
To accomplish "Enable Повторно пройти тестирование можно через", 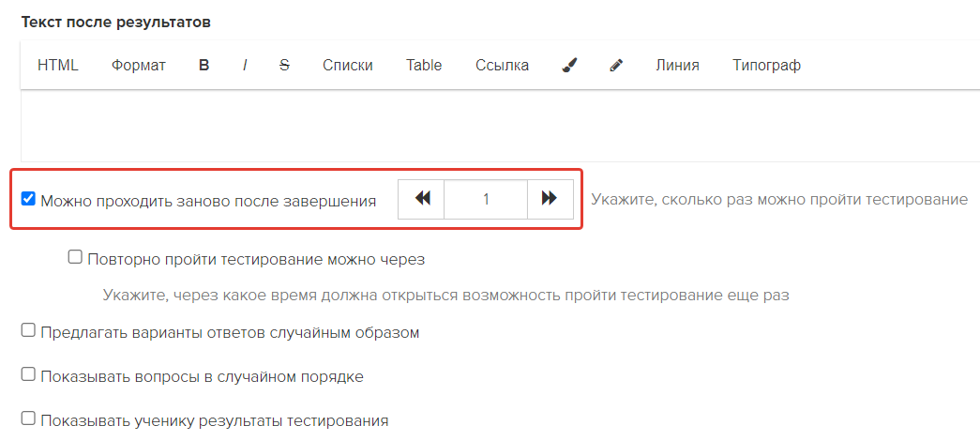I will (x=75, y=257).
